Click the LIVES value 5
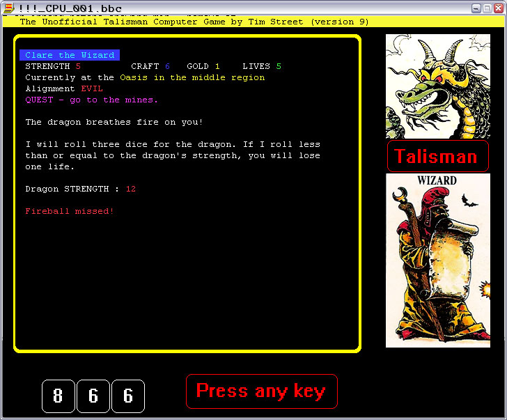The width and height of the screenshot is (507, 420). point(279,66)
